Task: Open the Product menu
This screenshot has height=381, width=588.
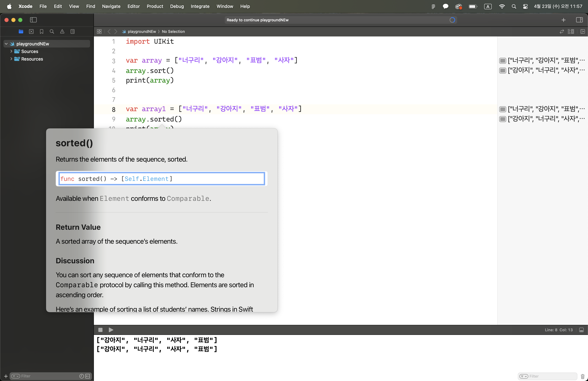Action: click(155, 6)
